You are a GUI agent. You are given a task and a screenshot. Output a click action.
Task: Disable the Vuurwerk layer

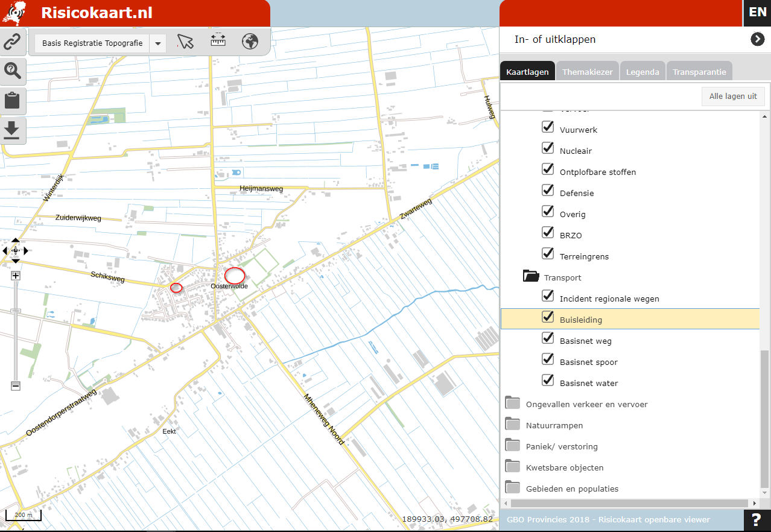pos(548,127)
